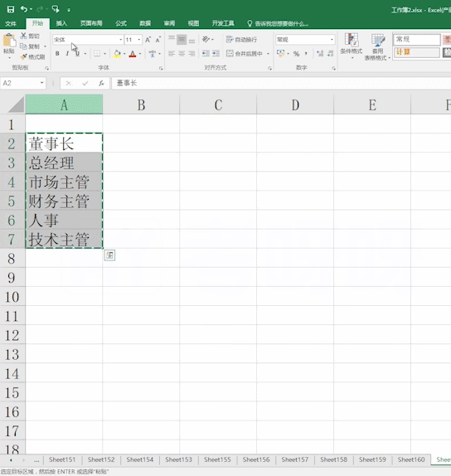Click the font color red A swatch
The image size is (451, 476).
pos(133,54)
